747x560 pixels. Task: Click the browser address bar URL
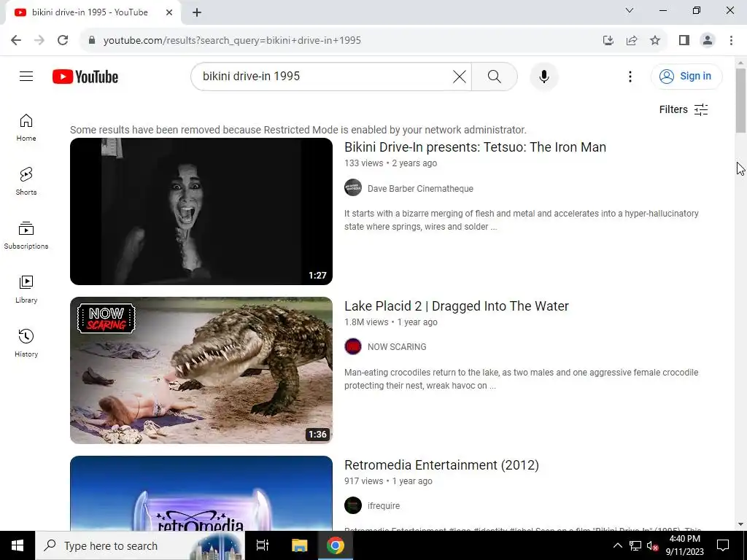(232, 40)
